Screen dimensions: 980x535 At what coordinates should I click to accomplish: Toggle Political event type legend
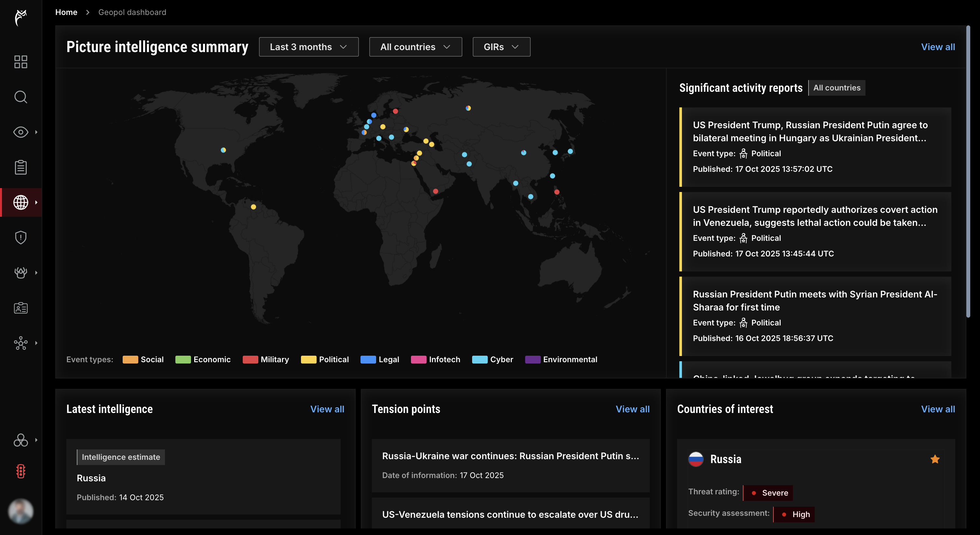point(324,360)
